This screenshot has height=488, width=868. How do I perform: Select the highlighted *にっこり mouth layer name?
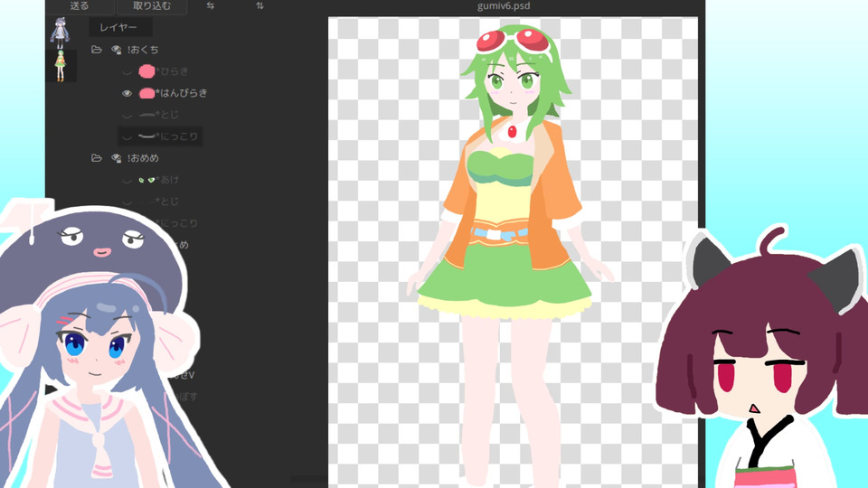[x=177, y=136]
